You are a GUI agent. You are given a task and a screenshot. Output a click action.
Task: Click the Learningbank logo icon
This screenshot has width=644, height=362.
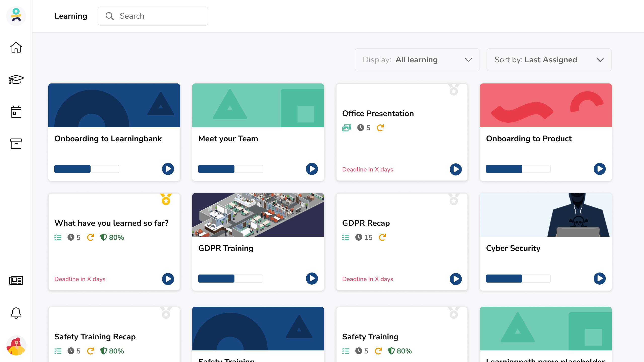click(x=16, y=16)
